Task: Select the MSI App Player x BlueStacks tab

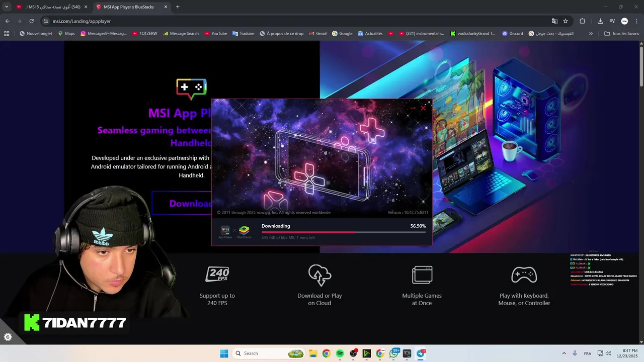Action: (x=132, y=7)
